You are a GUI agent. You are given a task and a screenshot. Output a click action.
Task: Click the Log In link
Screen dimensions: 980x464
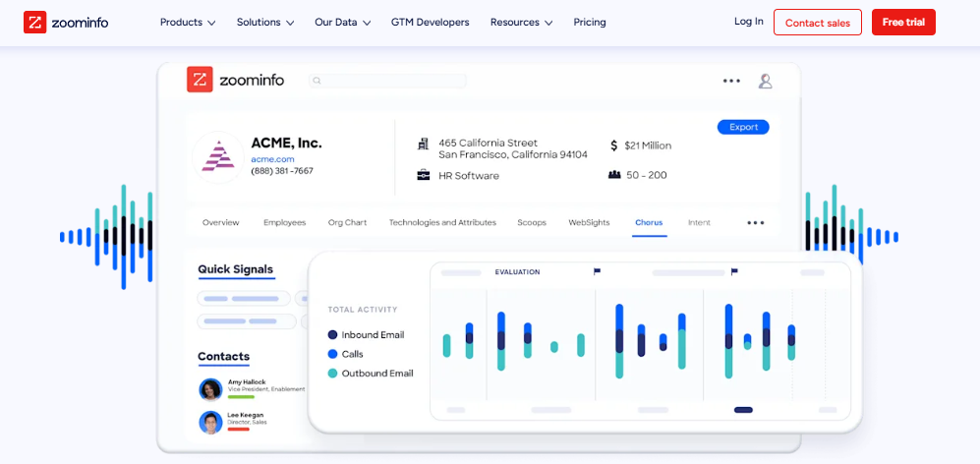749,22
